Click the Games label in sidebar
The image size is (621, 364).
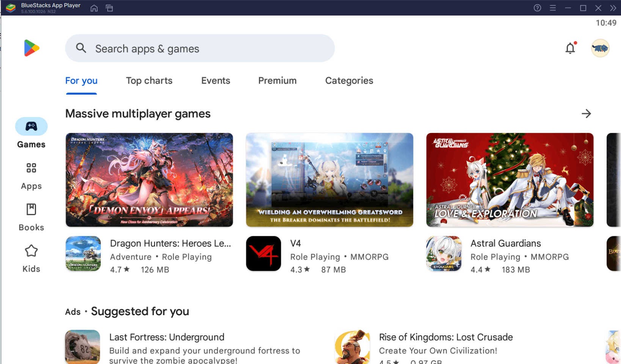pos(31,144)
